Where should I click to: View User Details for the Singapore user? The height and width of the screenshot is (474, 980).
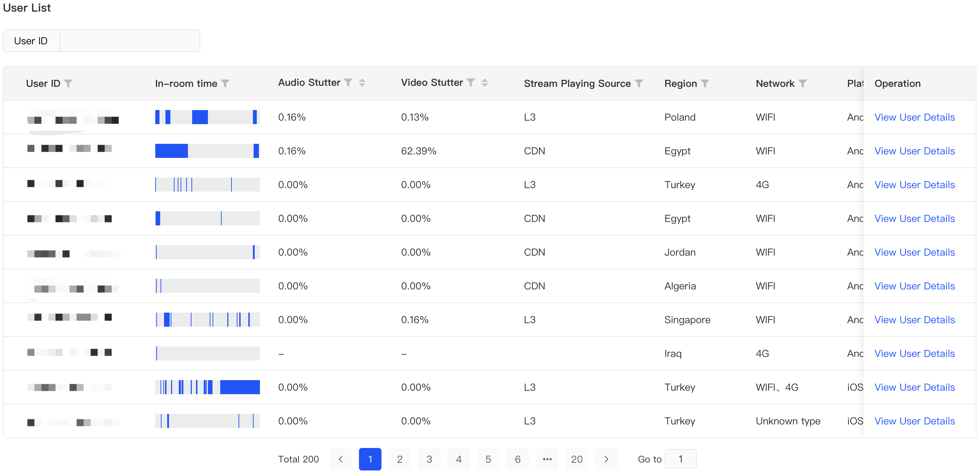click(x=914, y=320)
